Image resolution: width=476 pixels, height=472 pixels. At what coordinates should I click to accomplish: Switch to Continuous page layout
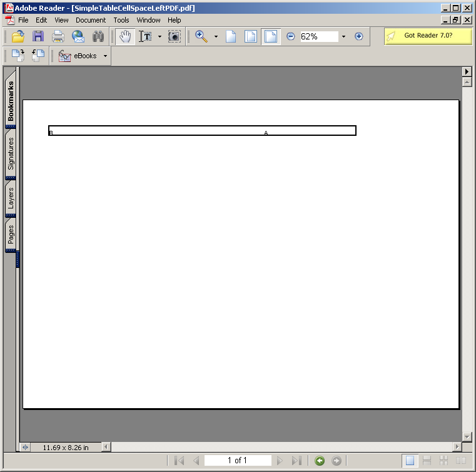coord(427,461)
